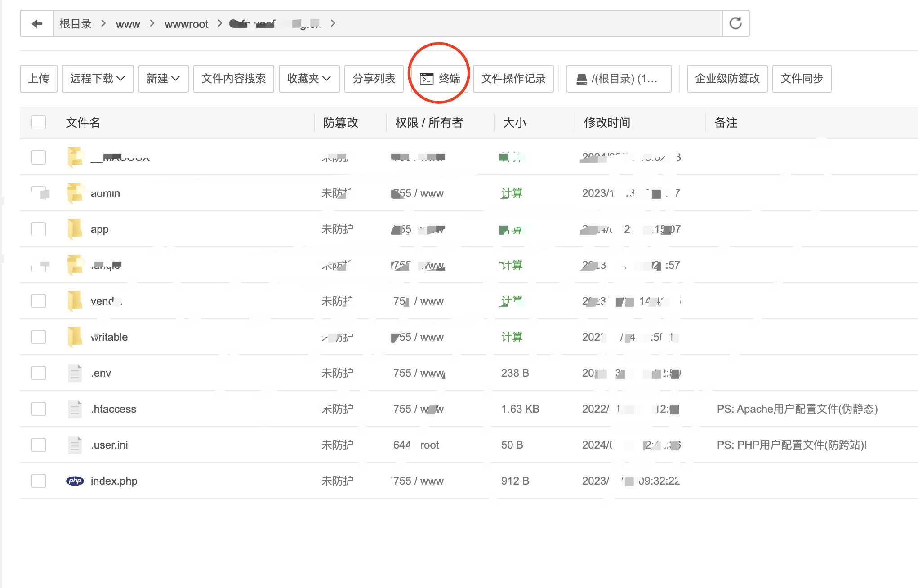
Task: Open the app folder icon
Action: [75, 229]
